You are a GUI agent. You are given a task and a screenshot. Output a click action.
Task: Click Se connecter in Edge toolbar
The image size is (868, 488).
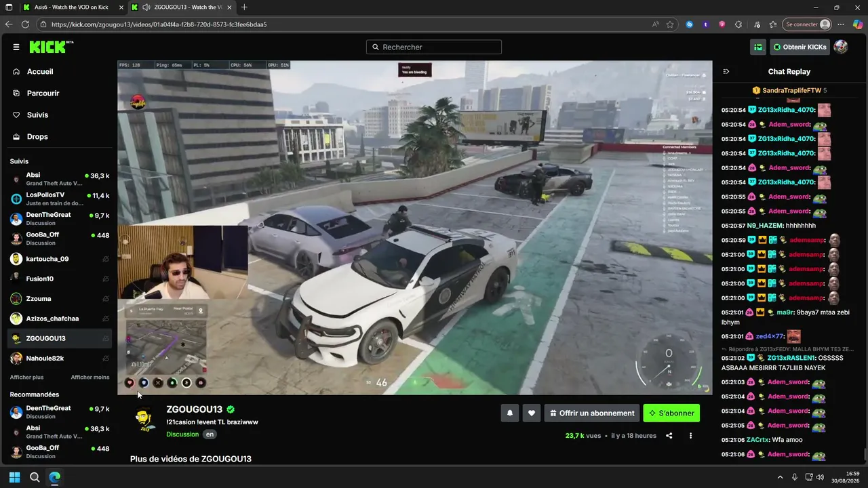(x=806, y=24)
